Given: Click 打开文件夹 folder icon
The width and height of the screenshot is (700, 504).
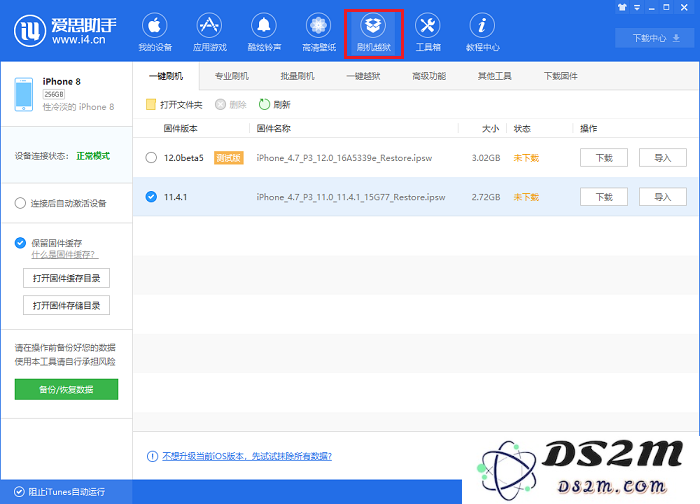Looking at the screenshot, I should [x=151, y=104].
